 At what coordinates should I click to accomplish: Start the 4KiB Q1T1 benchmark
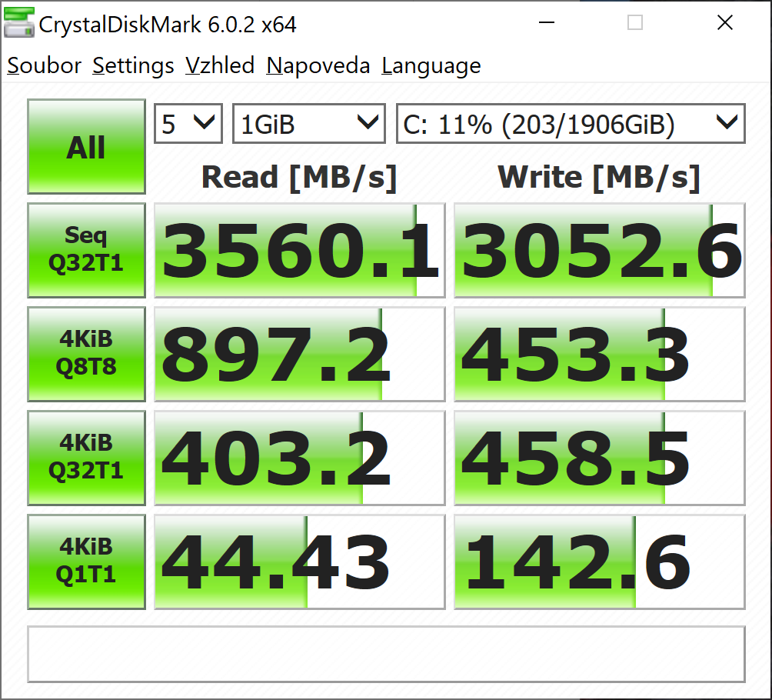tap(86, 562)
